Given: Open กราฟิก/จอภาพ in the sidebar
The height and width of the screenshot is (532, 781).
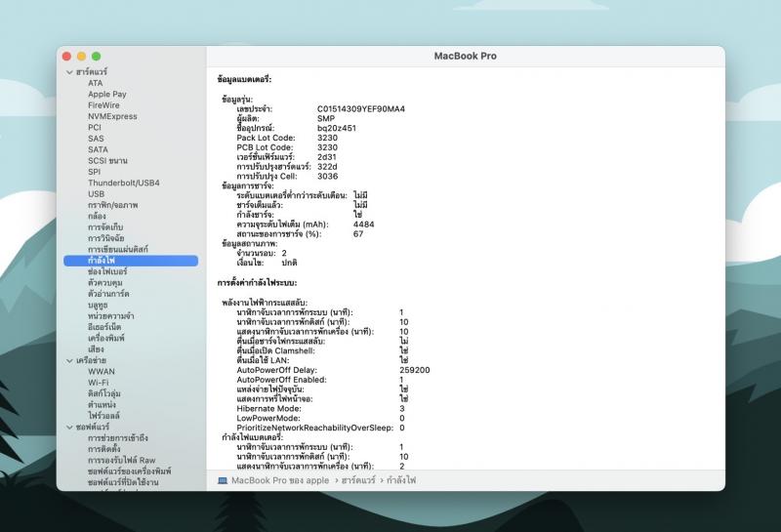Looking at the screenshot, I should pos(113,205).
